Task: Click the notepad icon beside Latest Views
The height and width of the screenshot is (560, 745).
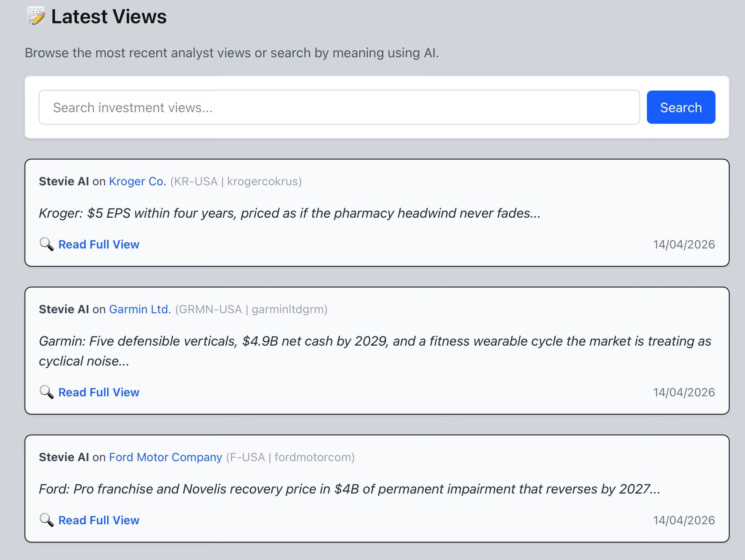Action: pyautogui.click(x=36, y=17)
